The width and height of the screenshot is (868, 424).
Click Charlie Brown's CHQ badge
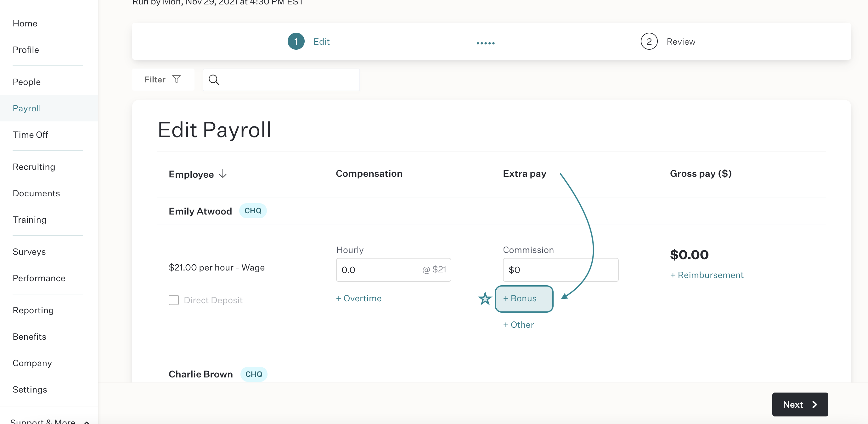[x=253, y=374]
